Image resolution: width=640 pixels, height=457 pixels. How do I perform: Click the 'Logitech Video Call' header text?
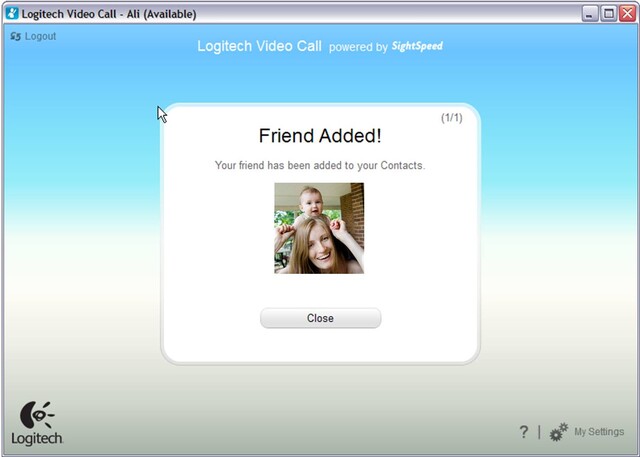pyautogui.click(x=260, y=46)
